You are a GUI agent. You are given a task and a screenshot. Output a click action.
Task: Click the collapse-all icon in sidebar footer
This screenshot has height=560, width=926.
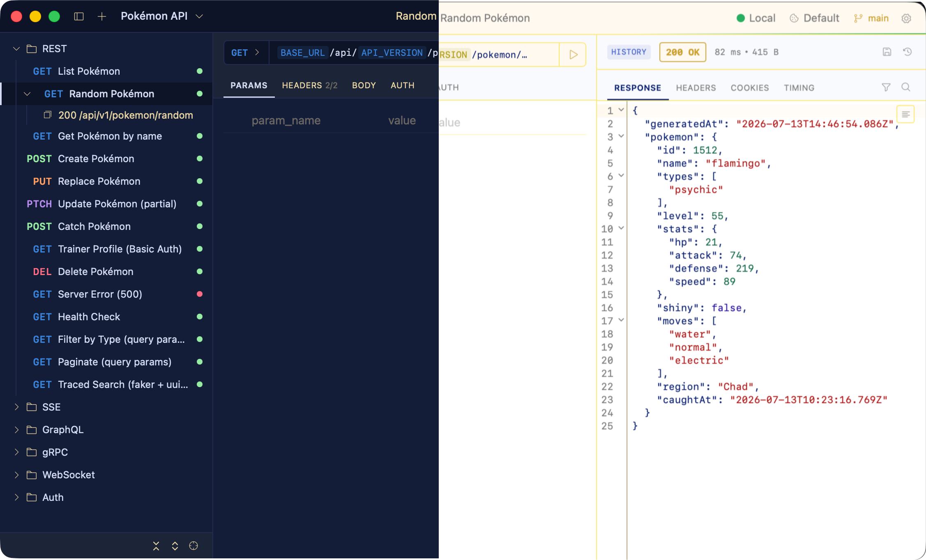[156, 546]
